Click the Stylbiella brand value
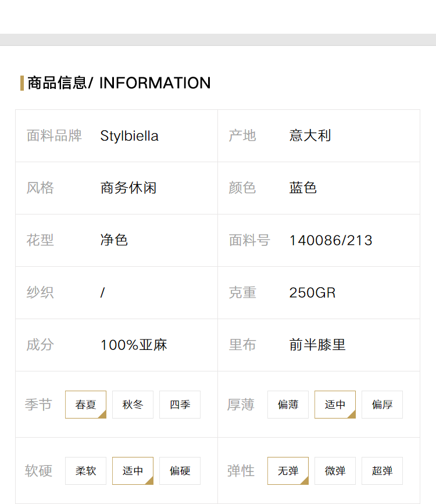 pyautogui.click(x=129, y=136)
